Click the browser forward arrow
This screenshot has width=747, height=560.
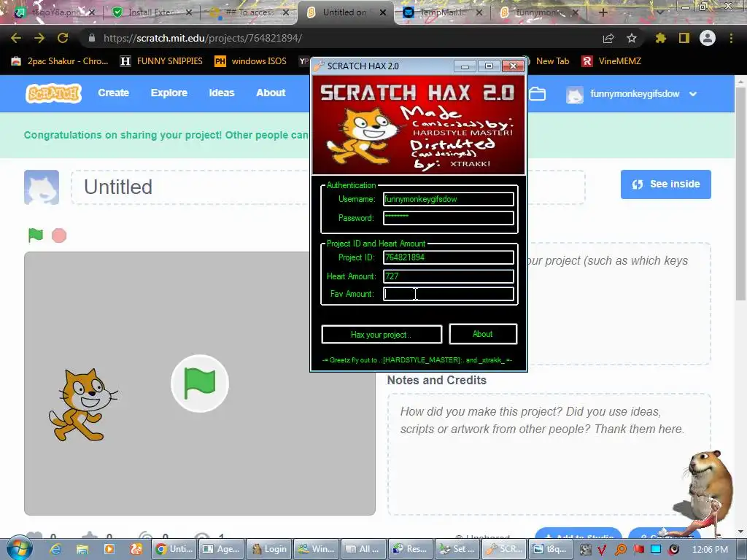pos(39,38)
